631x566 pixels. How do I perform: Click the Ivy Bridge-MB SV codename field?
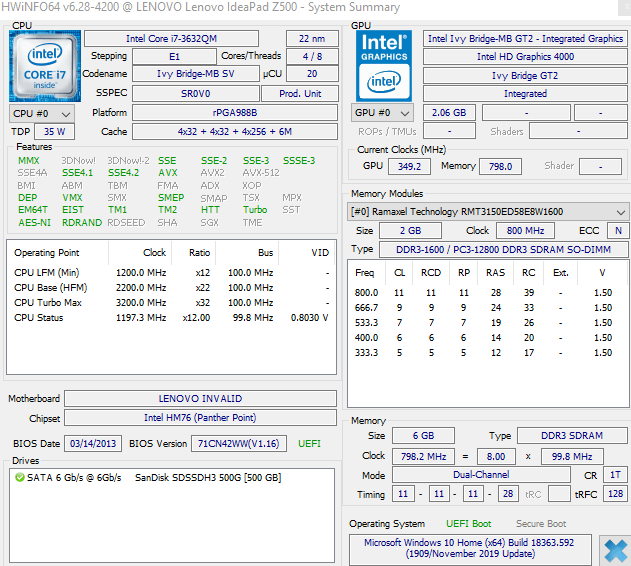pyautogui.click(x=196, y=74)
